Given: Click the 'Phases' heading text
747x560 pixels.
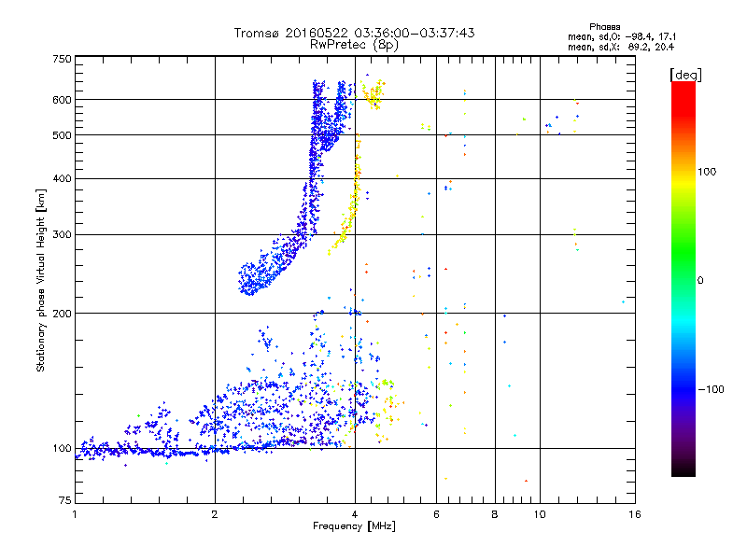Looking at the screenshot, I should [x=604, y=27].
